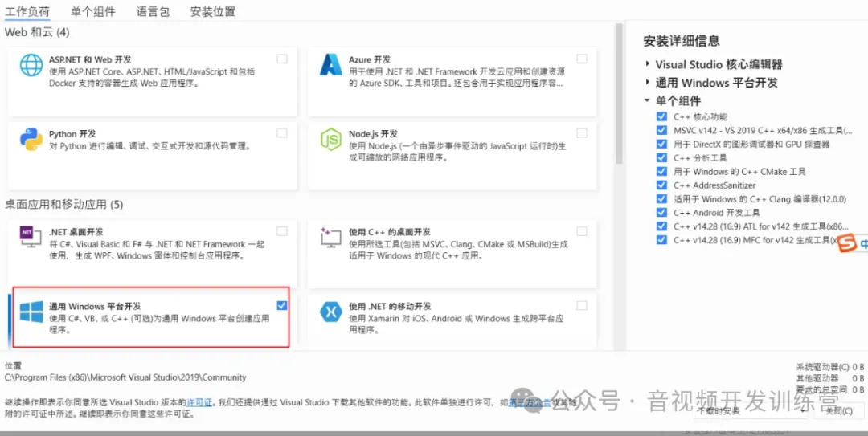Click the workload list vertical scrollbar
This screenshot has width=868, height=436.
point(619,94)
